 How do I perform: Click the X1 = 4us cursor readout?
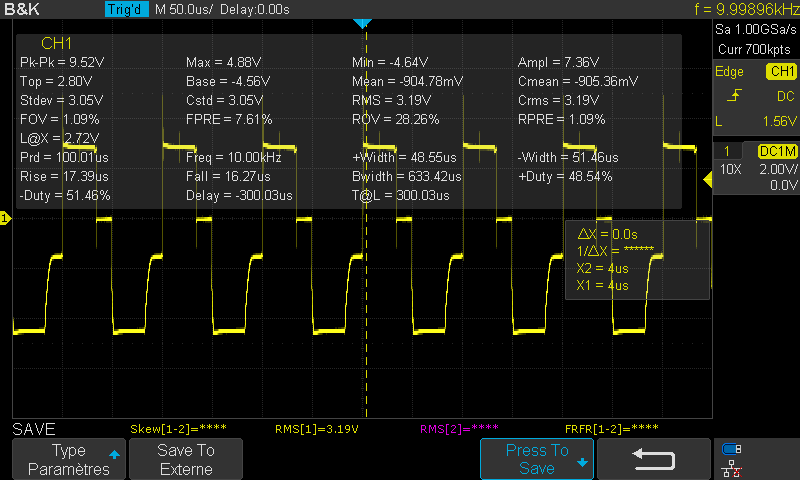602,285
